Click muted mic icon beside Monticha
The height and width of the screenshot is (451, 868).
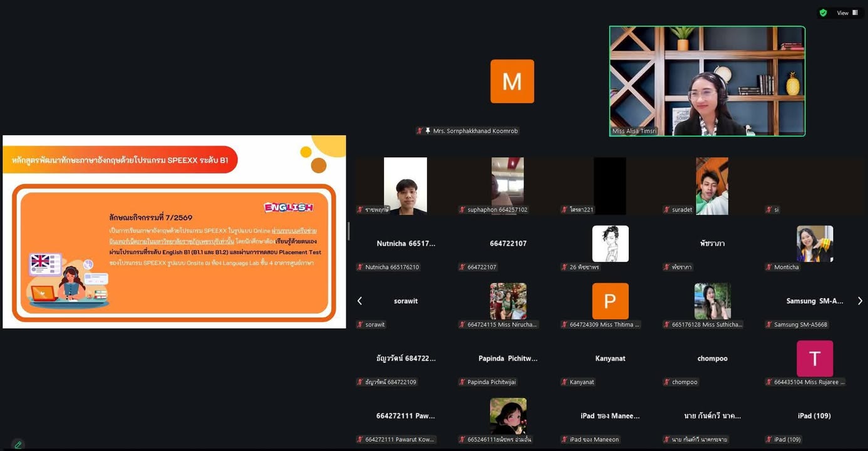click(769, 267)
